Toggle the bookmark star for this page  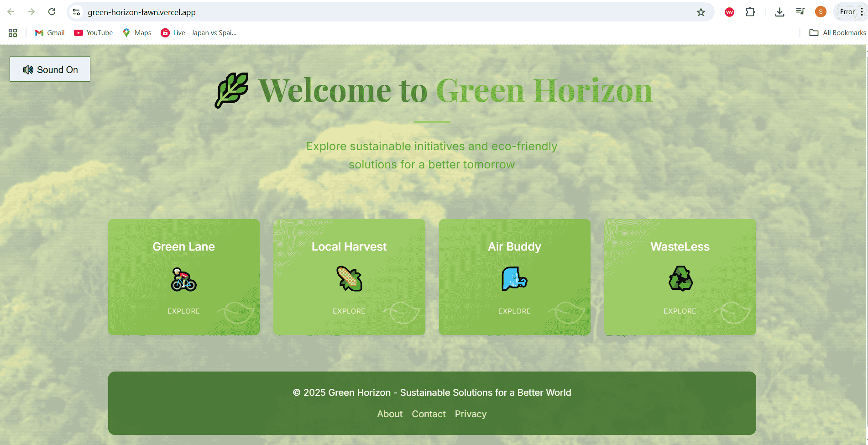pyautogui.click(x=701, y=12)
